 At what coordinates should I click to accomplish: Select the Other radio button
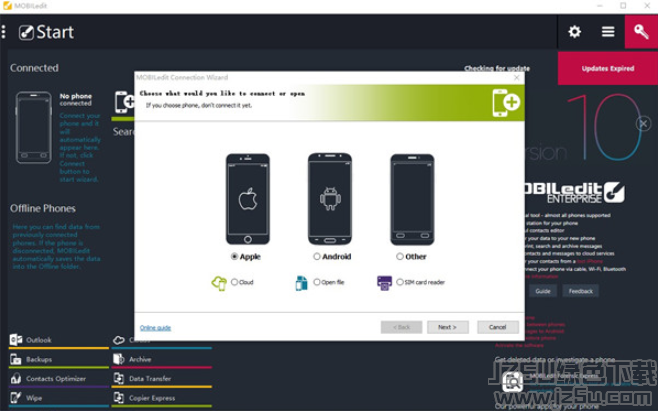click(x=400, y=257)
